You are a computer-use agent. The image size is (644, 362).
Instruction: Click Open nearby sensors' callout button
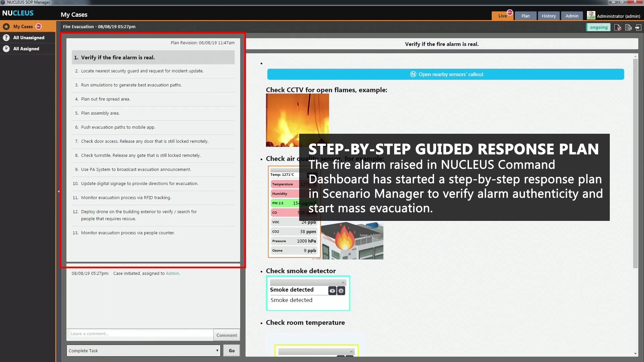tap(445, 74)
